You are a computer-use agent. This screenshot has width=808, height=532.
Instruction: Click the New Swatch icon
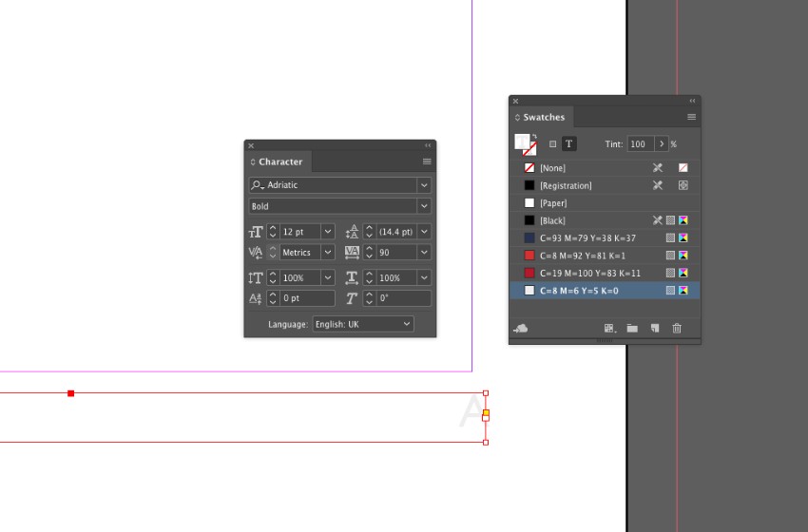[x=655, y=328]
